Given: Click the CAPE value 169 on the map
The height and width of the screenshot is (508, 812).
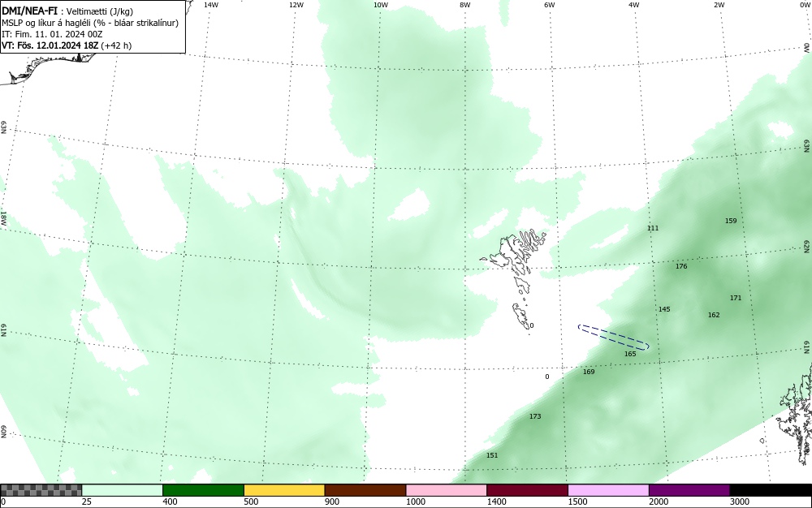Looking at the screenshot, I should coord(589,372).
